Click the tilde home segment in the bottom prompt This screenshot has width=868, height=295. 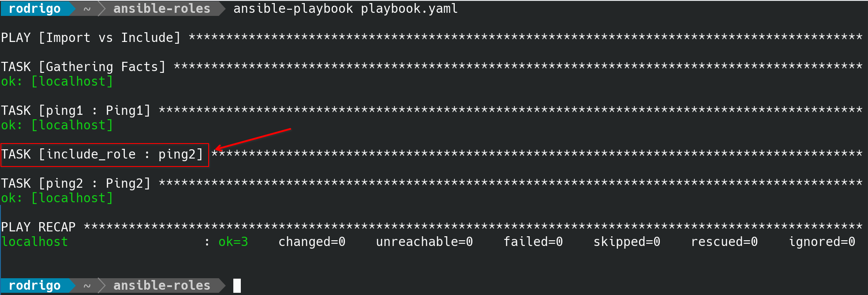(87, 286)
